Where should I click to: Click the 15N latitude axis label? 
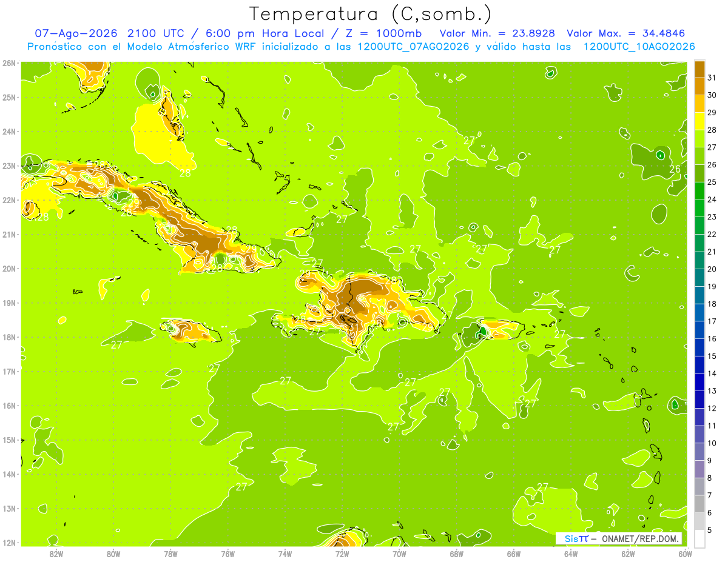pos(9,440)
